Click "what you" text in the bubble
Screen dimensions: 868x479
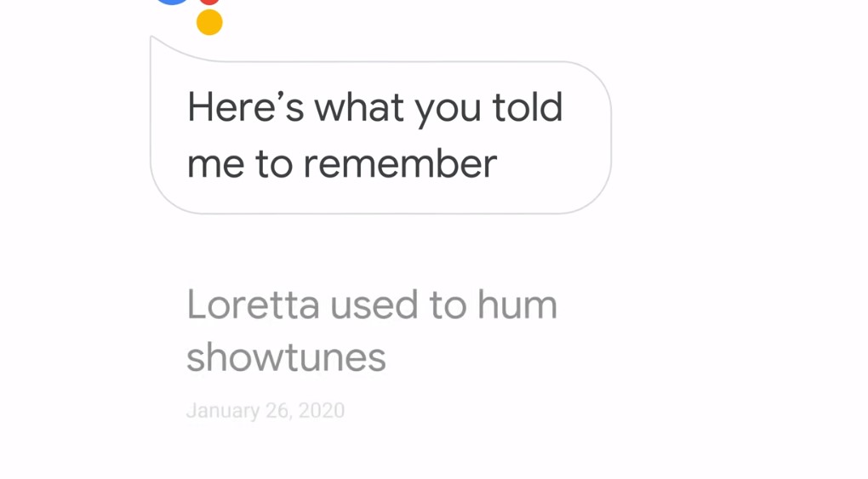click(x=398, y=109)
